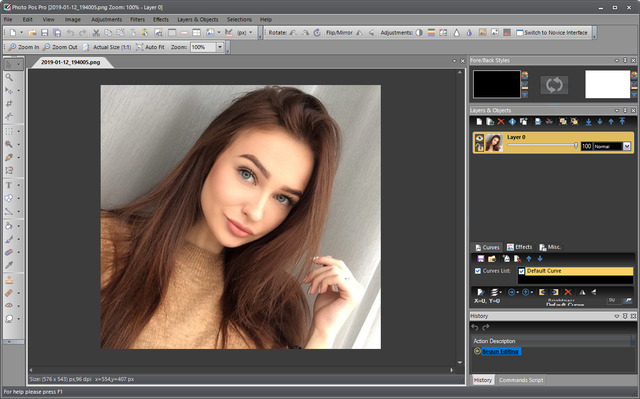
Task: Open the Image menu
Action: [x=73, y=20]
